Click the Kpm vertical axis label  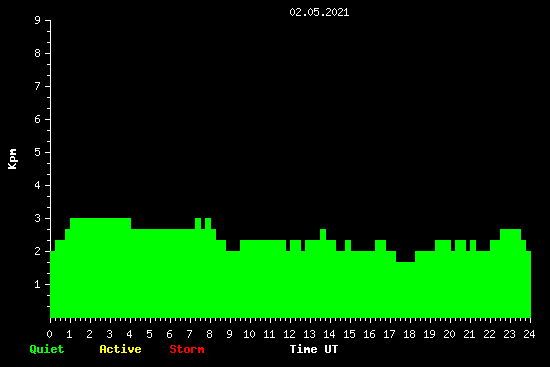tap(12, 159)
